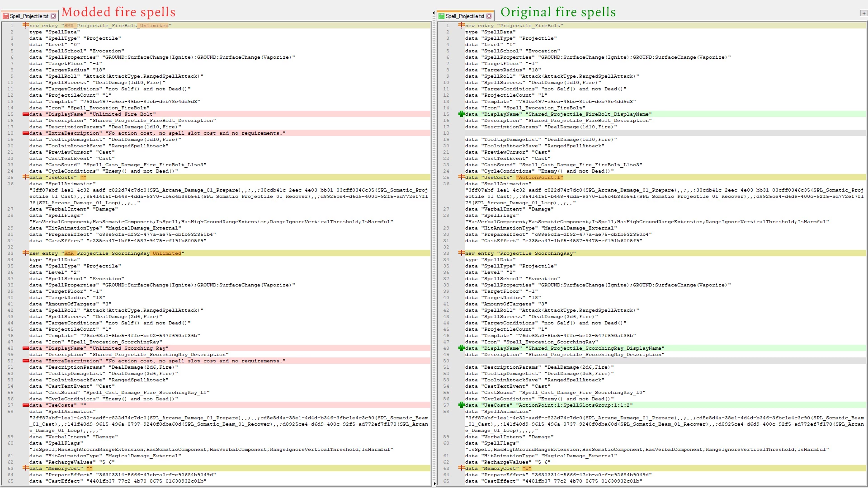Click the red minus marker on left ExtraDescription line 18

click(26, 133)
